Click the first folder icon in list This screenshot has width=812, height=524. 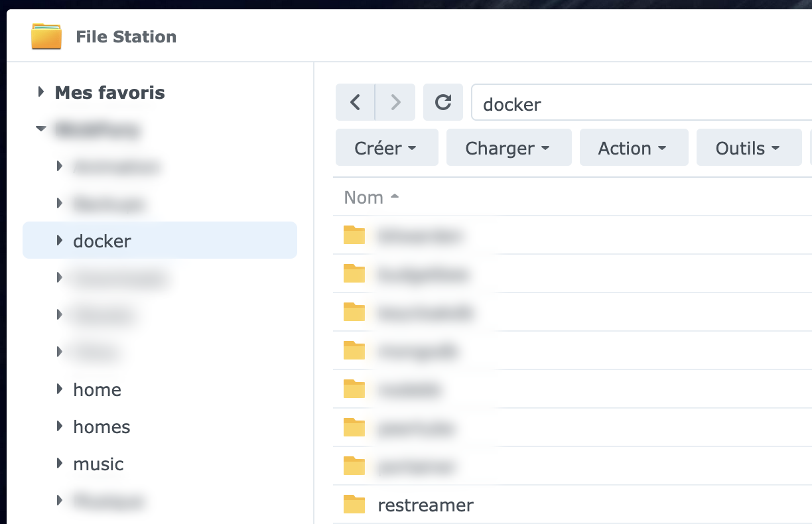354,235
